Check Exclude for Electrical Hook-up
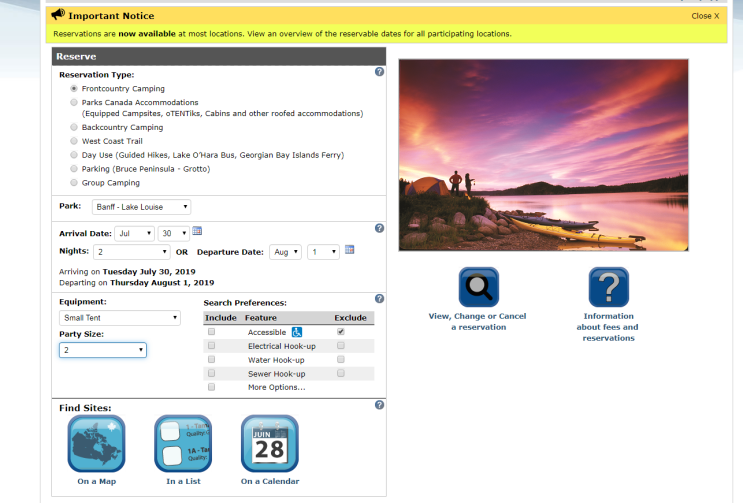 [341, 346]
